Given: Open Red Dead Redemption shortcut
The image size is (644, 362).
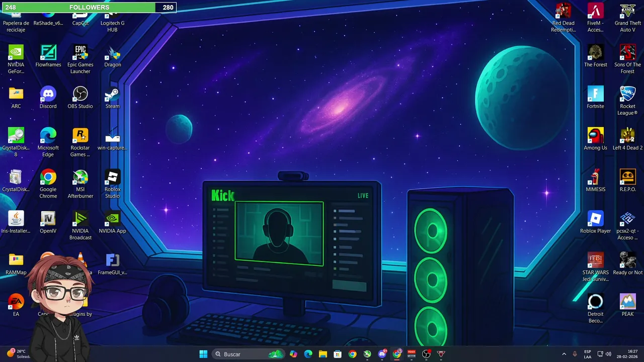Looking at the screenshot, I should click(563, 18).
